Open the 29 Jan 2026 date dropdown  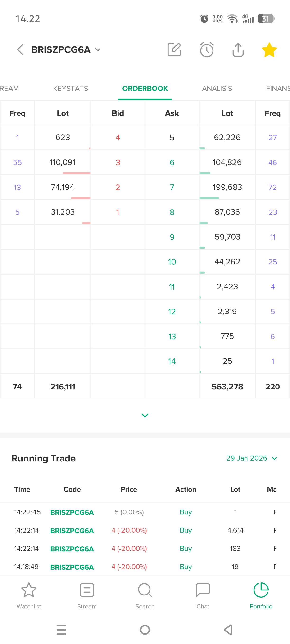(251, 458)
